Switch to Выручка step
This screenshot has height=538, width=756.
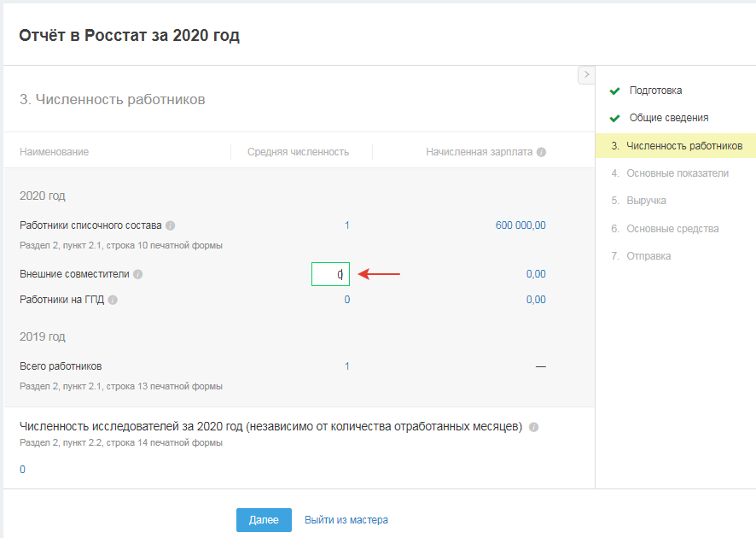point(646,201)
